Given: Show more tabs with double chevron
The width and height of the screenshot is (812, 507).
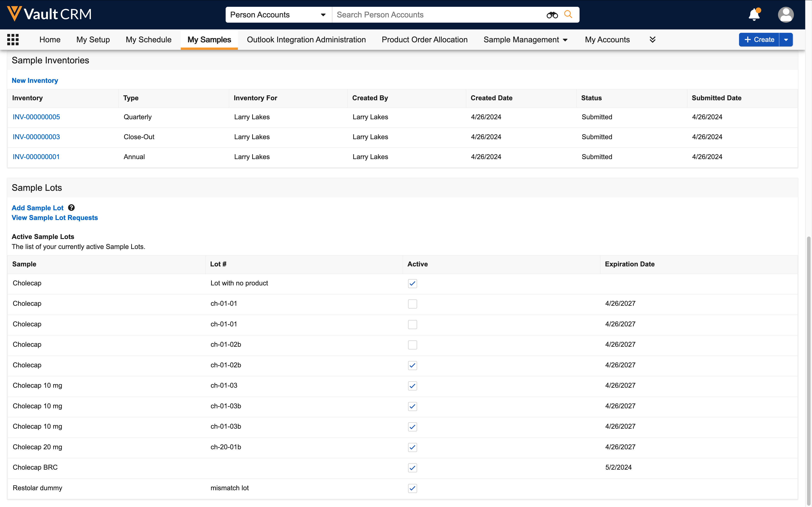Looking at the screenshot, I should (652, 40).
